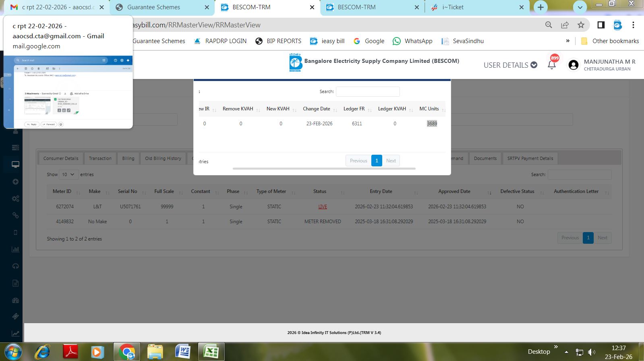Click Next in the meter table pagination
The image size is (644, 361).
pyautogui.click(x=603, y=238)
